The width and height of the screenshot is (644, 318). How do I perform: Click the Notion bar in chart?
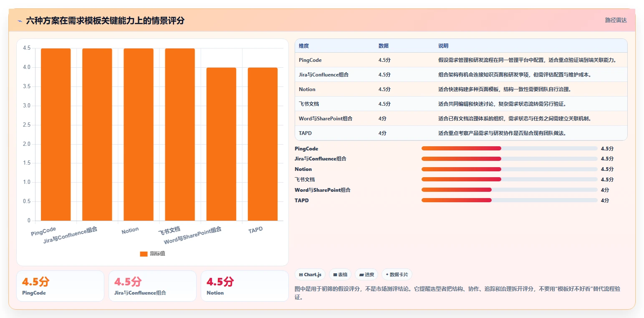coord(139,135)
